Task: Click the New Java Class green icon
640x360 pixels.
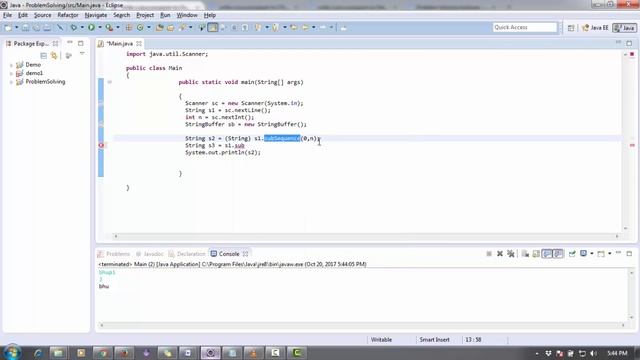Action: [x=140, y=27]
